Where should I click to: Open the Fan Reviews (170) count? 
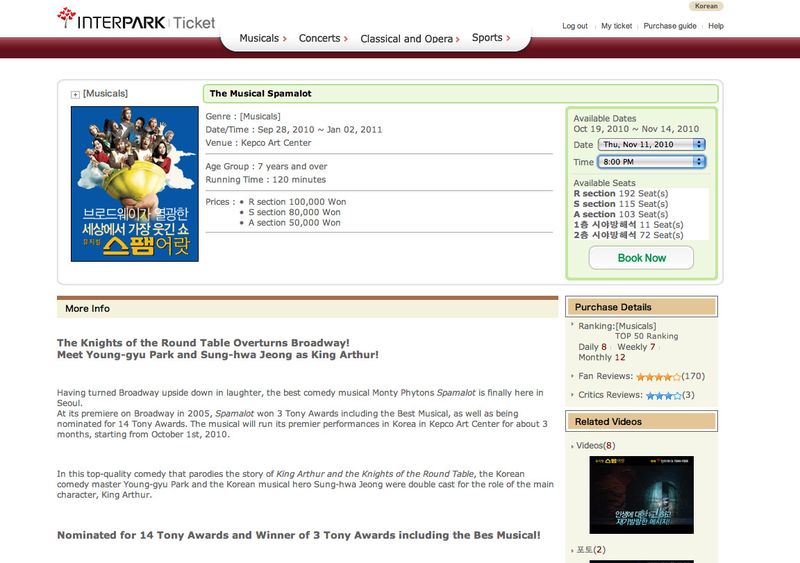tap(693, 376)
